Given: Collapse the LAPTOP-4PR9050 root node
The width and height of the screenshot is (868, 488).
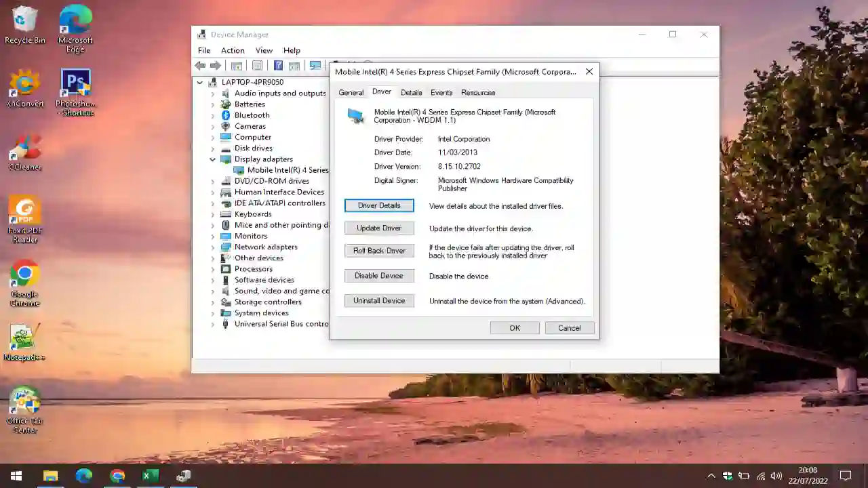Looking at the screenshot, I should click(199, 83).
